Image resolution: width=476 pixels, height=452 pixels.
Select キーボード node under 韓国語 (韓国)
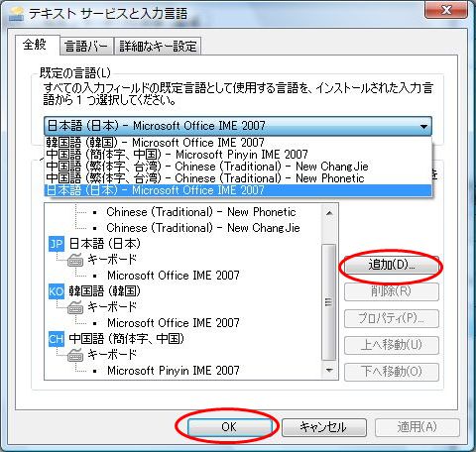click(x=112, y=307)
